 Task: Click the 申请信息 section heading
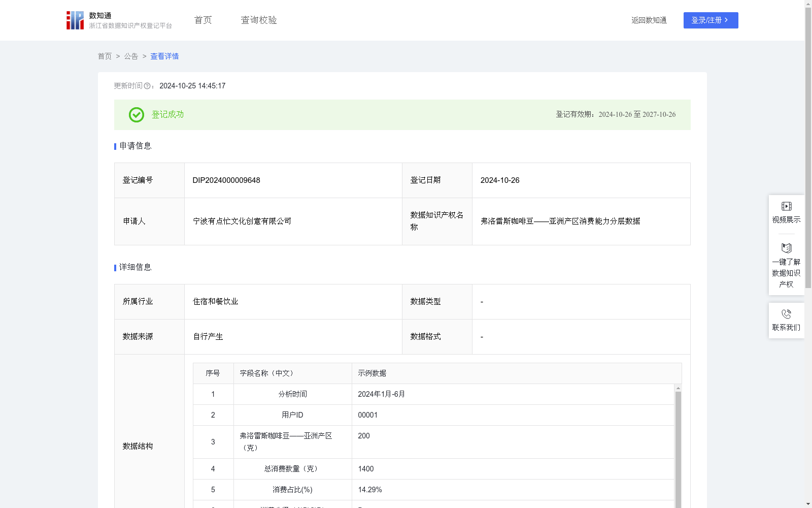point(135,146)
